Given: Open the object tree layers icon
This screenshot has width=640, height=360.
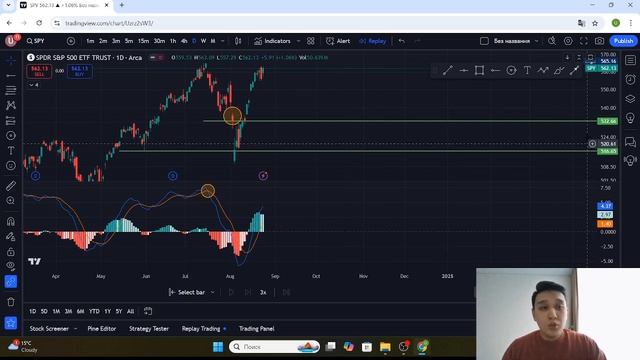Looking at the screenshot, I should 630,99.
